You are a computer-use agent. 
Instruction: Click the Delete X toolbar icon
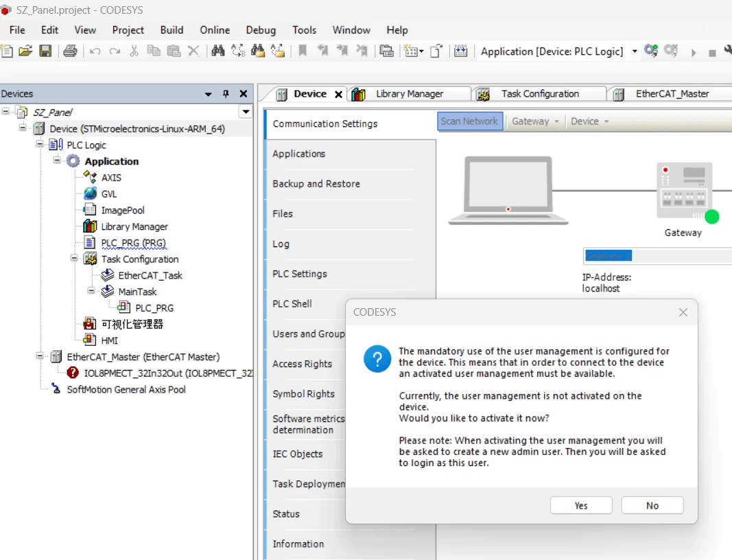[x=193, y=51]
